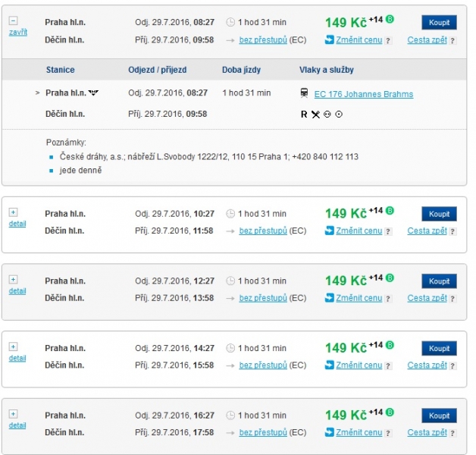
Task: Expand details of the 10:27 connection
Action: pos(13,212)
